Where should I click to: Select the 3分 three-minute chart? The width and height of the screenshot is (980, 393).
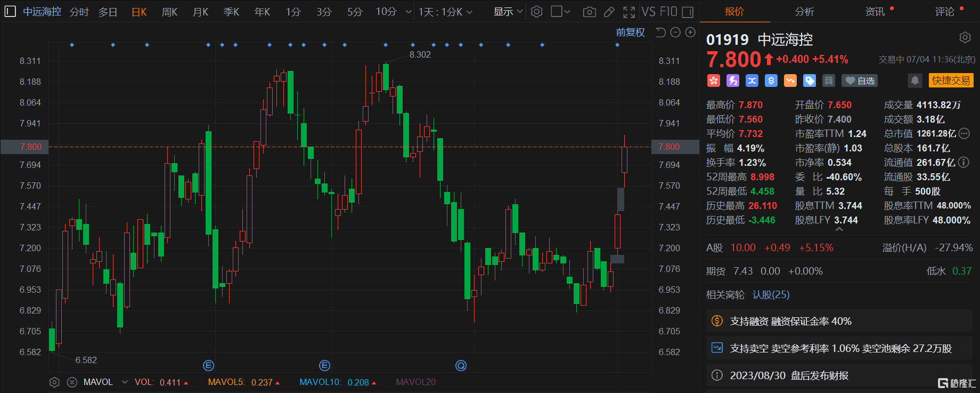pos(324,12)
